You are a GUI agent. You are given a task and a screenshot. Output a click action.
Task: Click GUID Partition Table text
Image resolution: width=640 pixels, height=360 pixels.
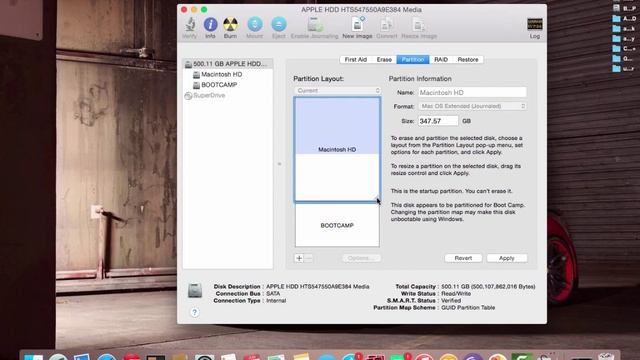coord(468,307)
